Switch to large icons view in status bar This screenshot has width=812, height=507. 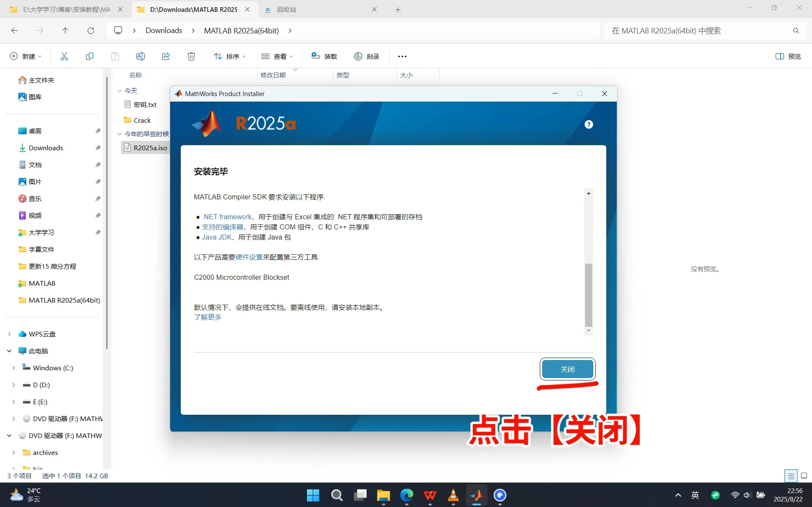(803, 476)
